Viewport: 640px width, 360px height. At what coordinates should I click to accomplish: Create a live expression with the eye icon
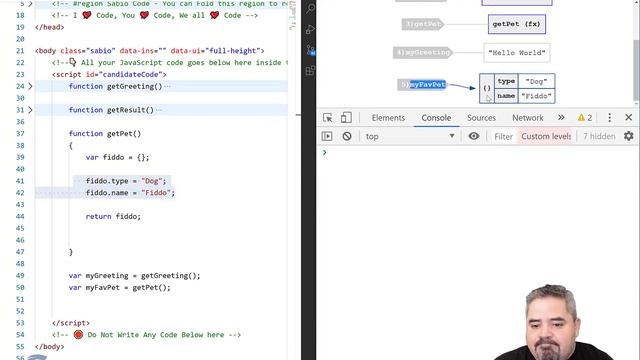(x=473, y=136)
